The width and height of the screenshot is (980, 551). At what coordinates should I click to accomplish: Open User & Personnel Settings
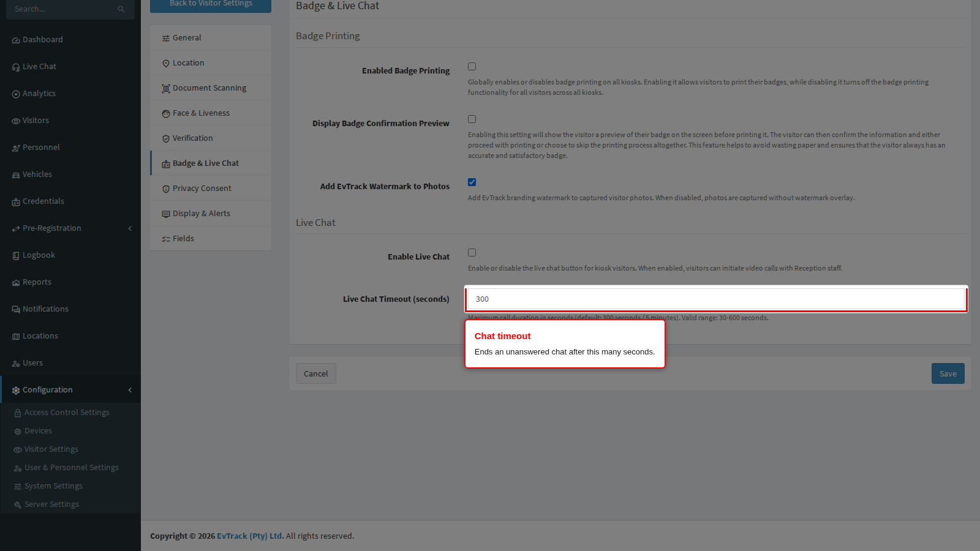pos(71,467)
